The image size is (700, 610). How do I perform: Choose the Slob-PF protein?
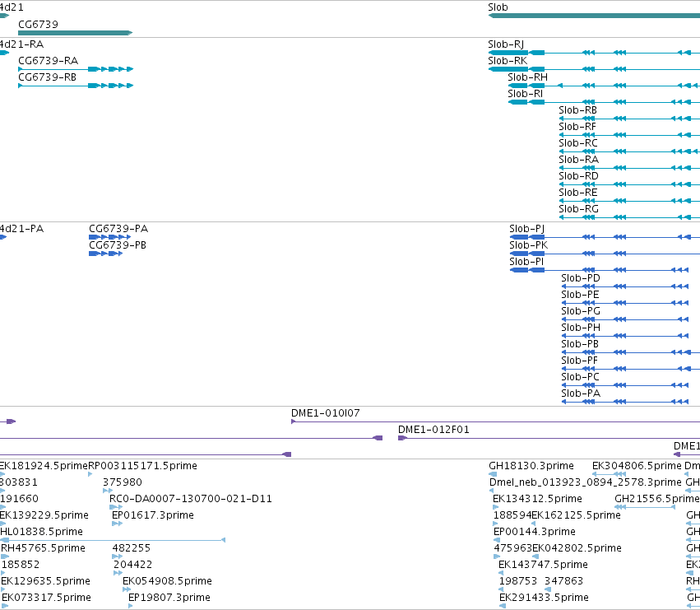pos(579,361)
